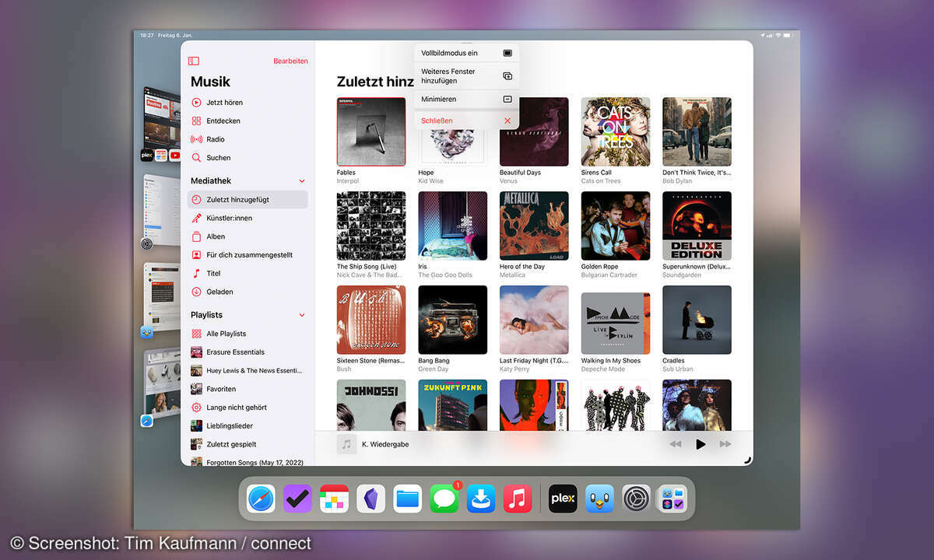Collapse the Playlists section chevron
The width and height of the screenshot is (934, 560).
[302, 315]
